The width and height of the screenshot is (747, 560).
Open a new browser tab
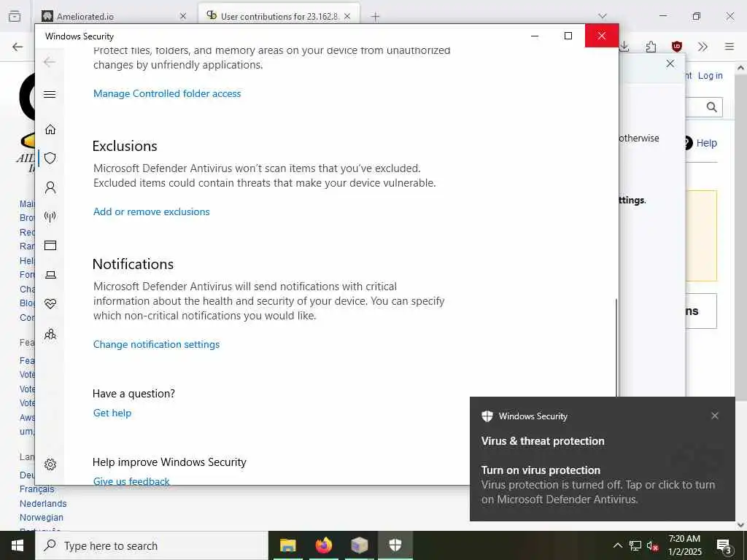(376, 17)
